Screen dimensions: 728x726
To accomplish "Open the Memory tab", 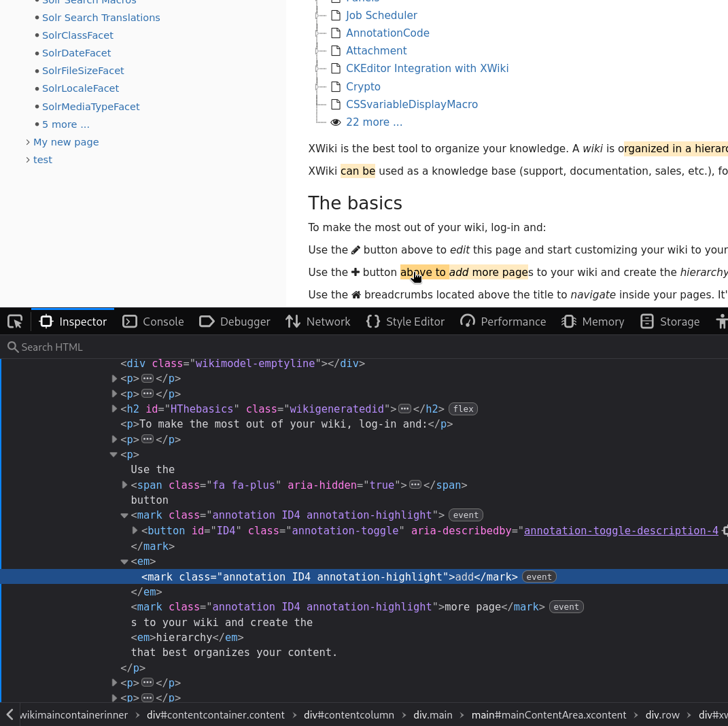I will pos(593,322).
